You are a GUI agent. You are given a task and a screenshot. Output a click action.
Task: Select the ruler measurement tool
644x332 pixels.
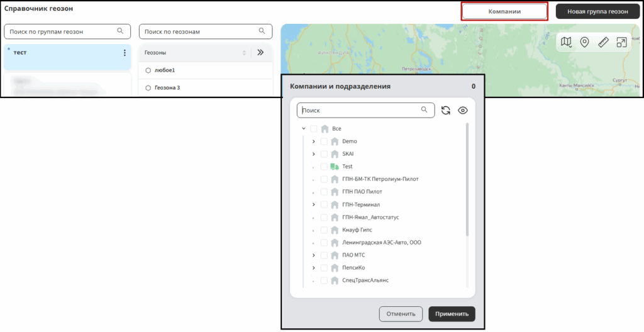(x=603, y=42)
